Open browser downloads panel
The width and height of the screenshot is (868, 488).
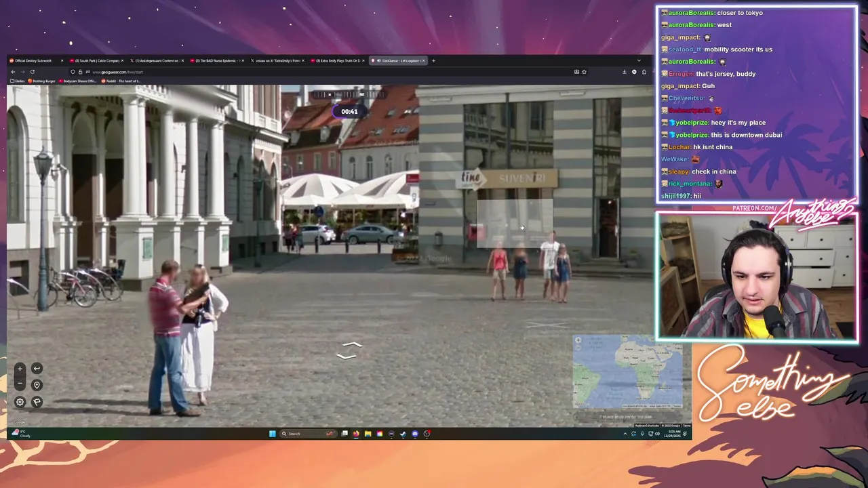click(x=625, y=72)
